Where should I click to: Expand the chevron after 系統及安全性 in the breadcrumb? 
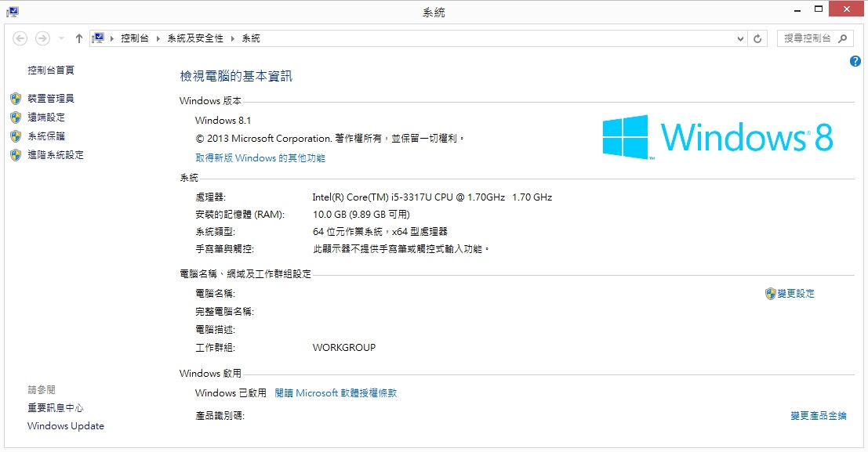point(233,38)
